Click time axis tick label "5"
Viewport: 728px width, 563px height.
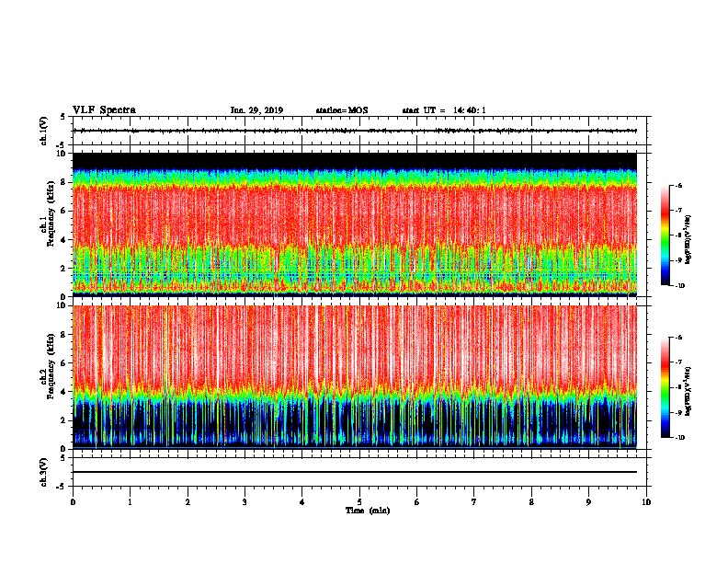[x=359, y=502]
